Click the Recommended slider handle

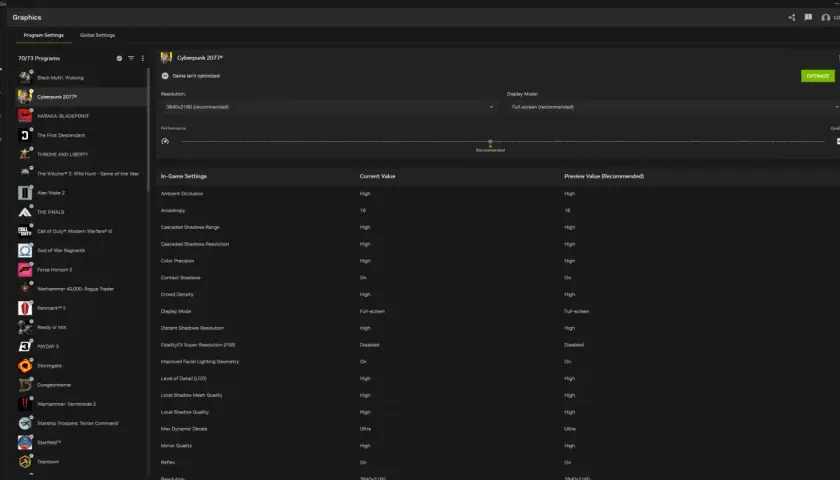490,142
